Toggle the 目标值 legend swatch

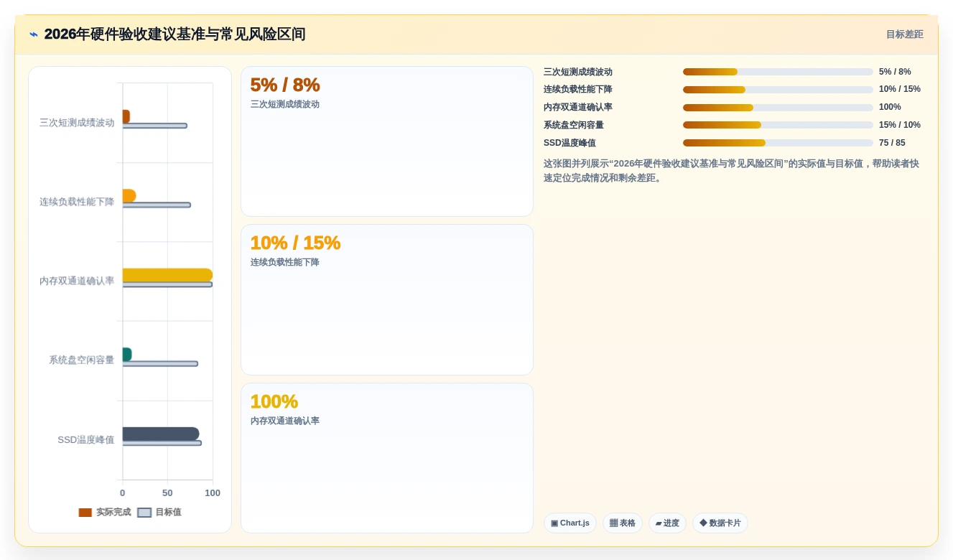(144, 513)
